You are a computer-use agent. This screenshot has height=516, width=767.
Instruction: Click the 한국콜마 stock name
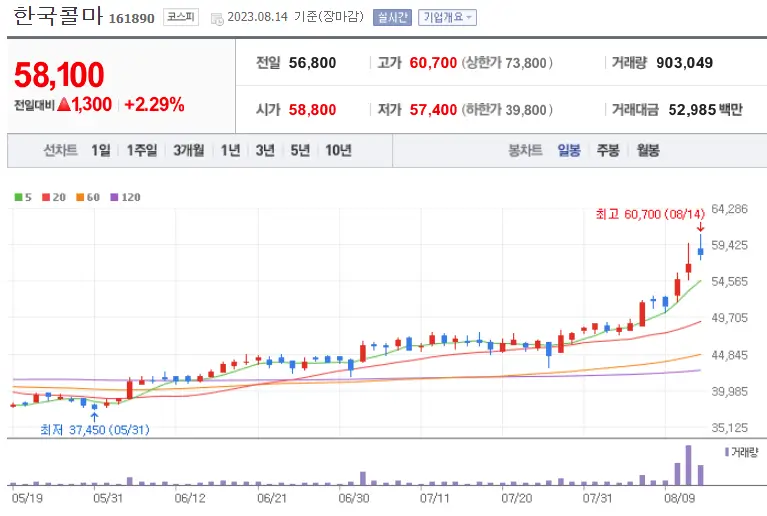pos(58,16)
